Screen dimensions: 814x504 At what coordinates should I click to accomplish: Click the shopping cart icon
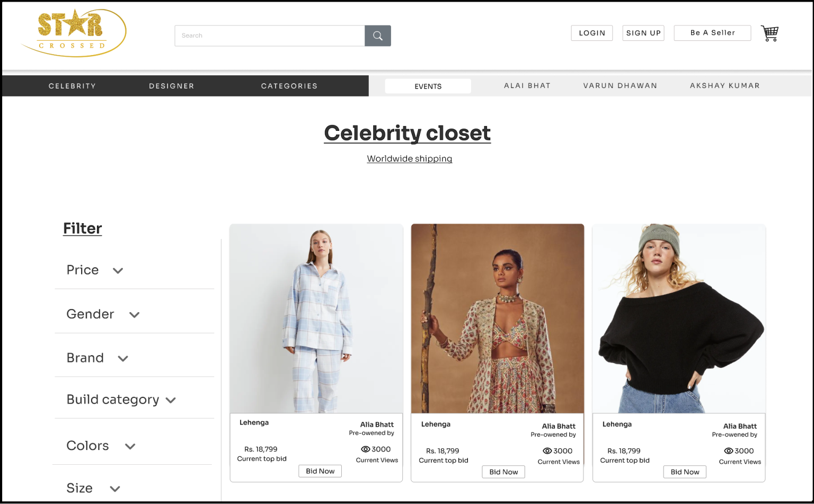[x=769, y=33]
